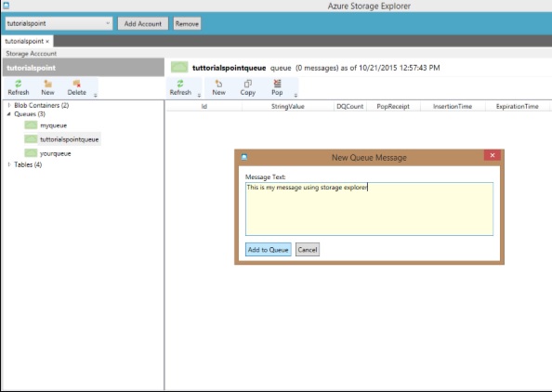Expand Tables (4) node
552x392 pixels.
pyautogui.click(x=9, y=164)
